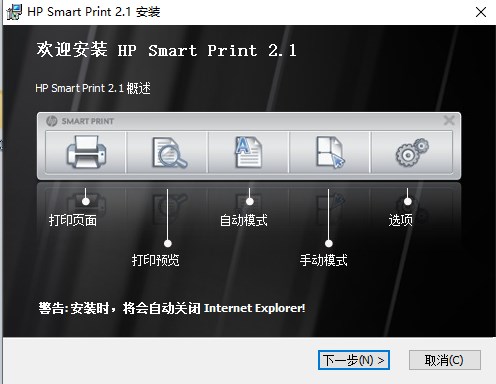Viewport: 496px width, 384px height.
Task: Close the HP Smart Print installer window
Action: point(481,12)
